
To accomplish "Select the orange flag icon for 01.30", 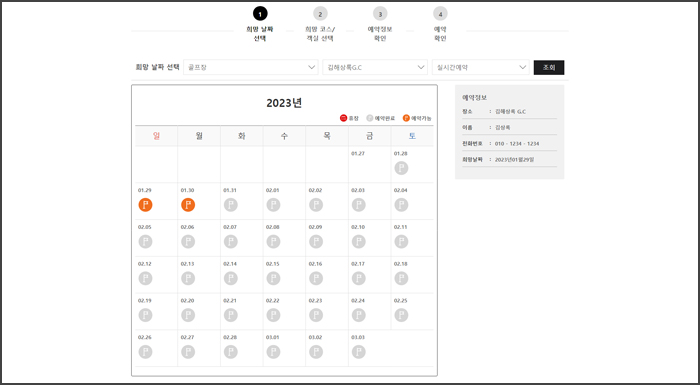I will pos(188,205).
